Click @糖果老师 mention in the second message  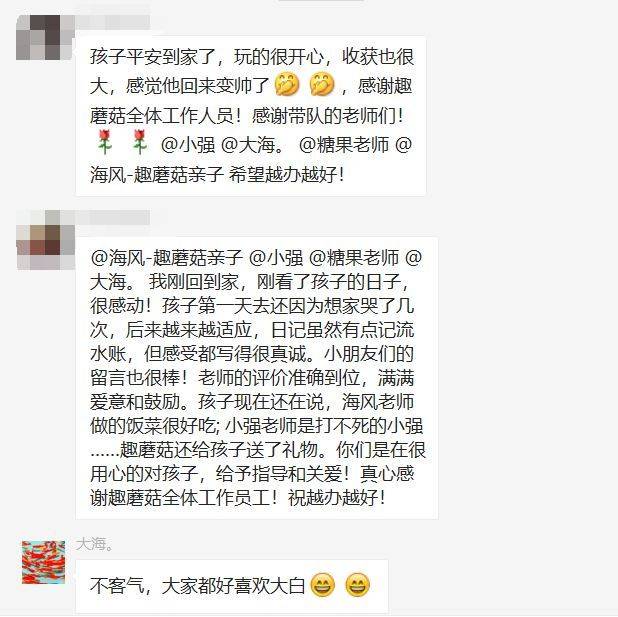(354, 258)
